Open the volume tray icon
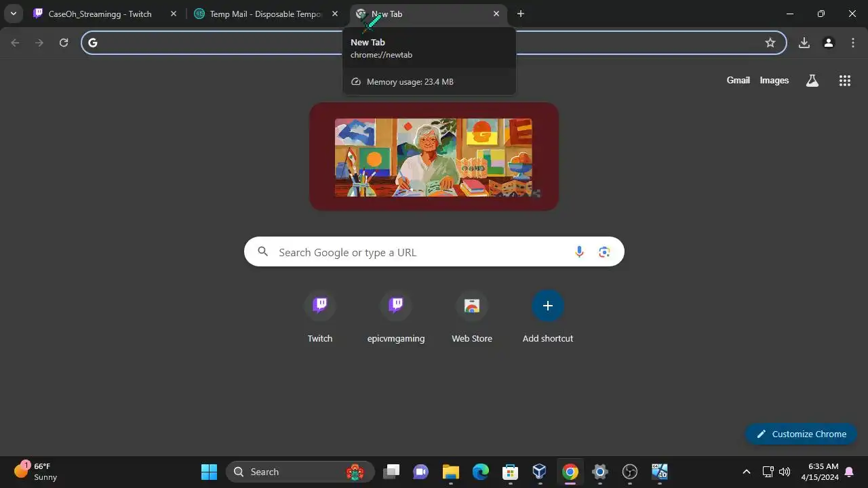Image resolution: width=868 pixels, height=488 pixels. tap(785, 472)
